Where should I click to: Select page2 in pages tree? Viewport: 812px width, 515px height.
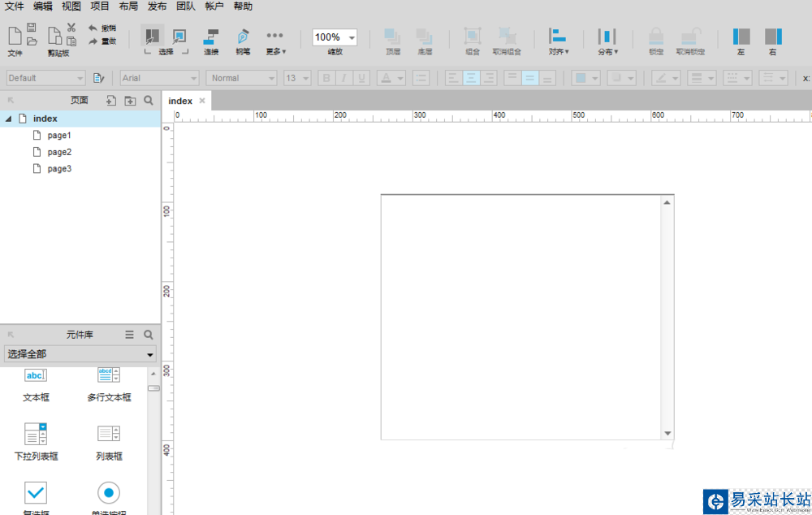(59, 152)
